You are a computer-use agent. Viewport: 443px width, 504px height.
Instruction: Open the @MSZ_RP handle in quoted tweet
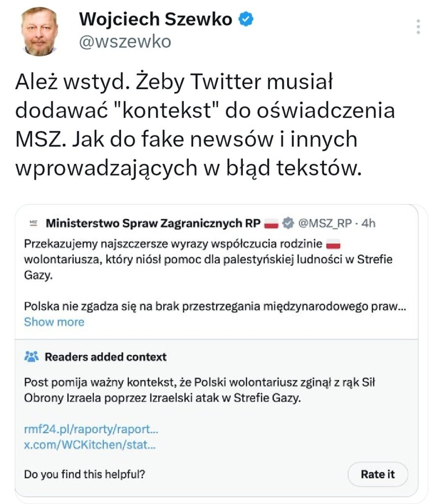tap(325, 223)
